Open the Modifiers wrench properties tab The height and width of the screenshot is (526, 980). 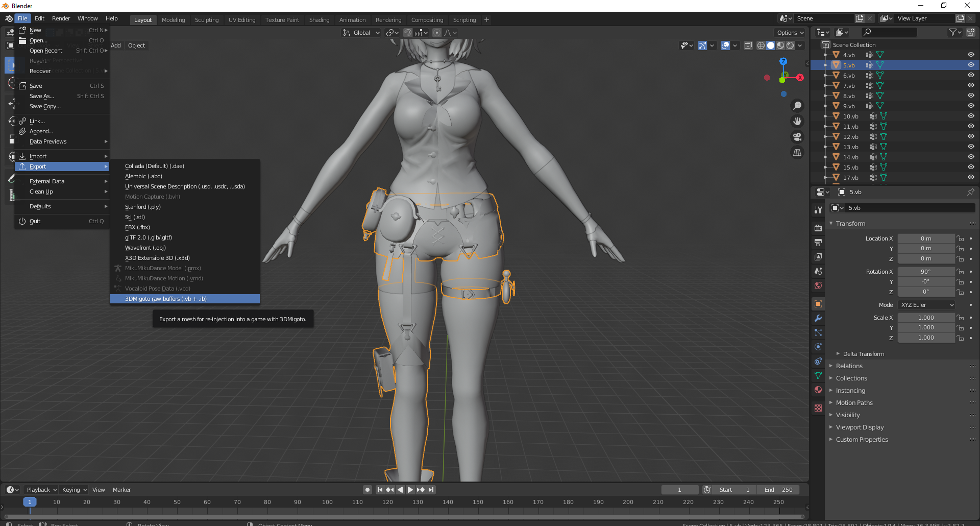(x=818, y=318)
